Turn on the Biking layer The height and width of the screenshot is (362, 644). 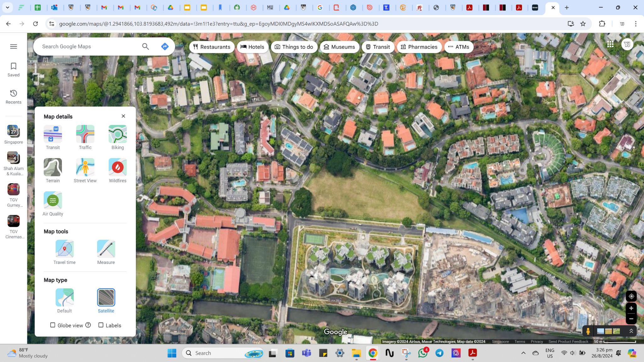pyautogui.click(x=118, y=134)
